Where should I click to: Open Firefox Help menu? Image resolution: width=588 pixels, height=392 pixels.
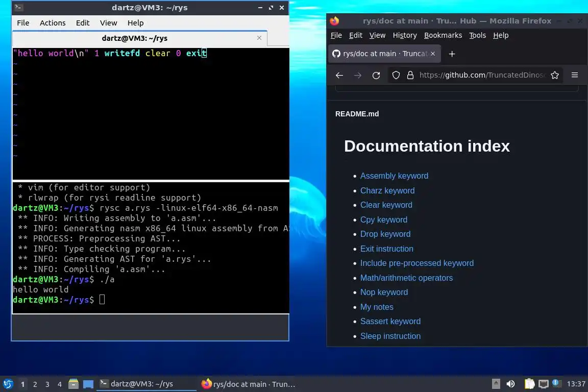click(x=501, y=35)
